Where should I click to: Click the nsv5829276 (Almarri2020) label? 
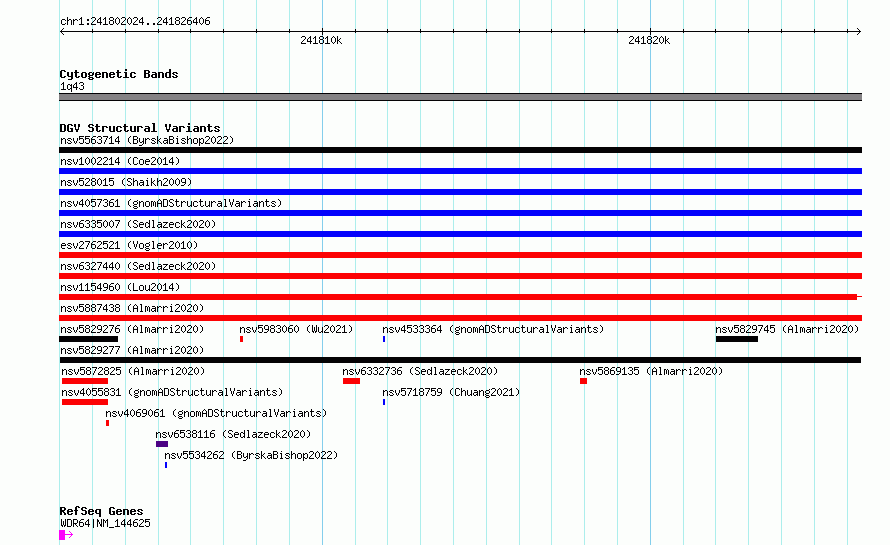click(x=132, y=329)
